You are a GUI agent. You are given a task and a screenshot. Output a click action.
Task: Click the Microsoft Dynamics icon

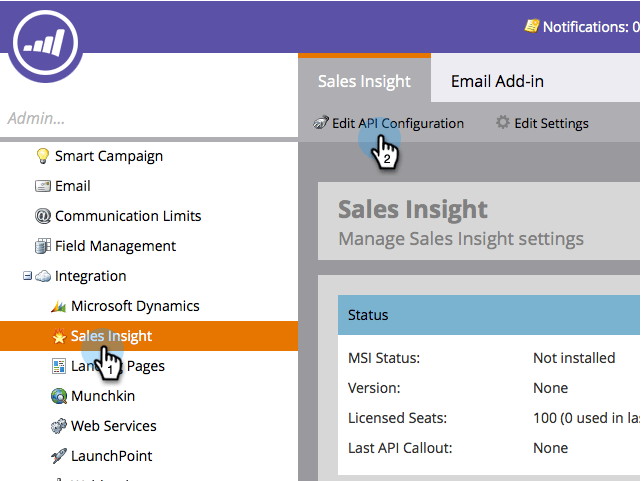59,306
